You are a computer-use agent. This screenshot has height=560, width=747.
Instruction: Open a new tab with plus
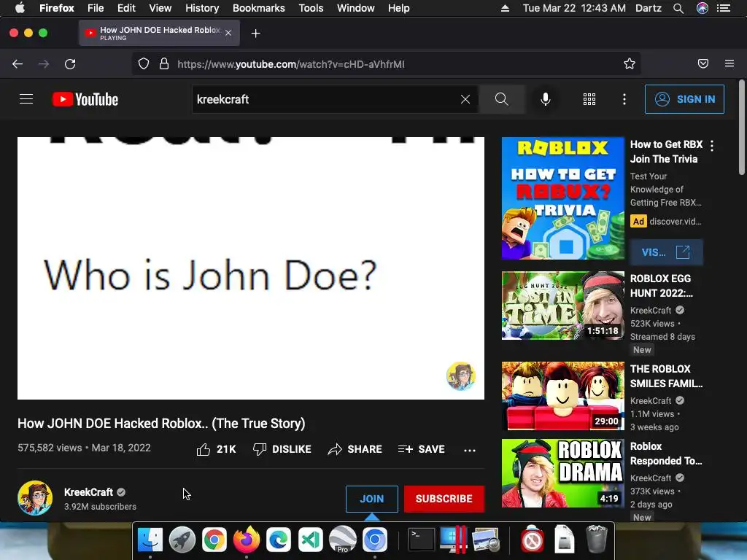[256, 34]
